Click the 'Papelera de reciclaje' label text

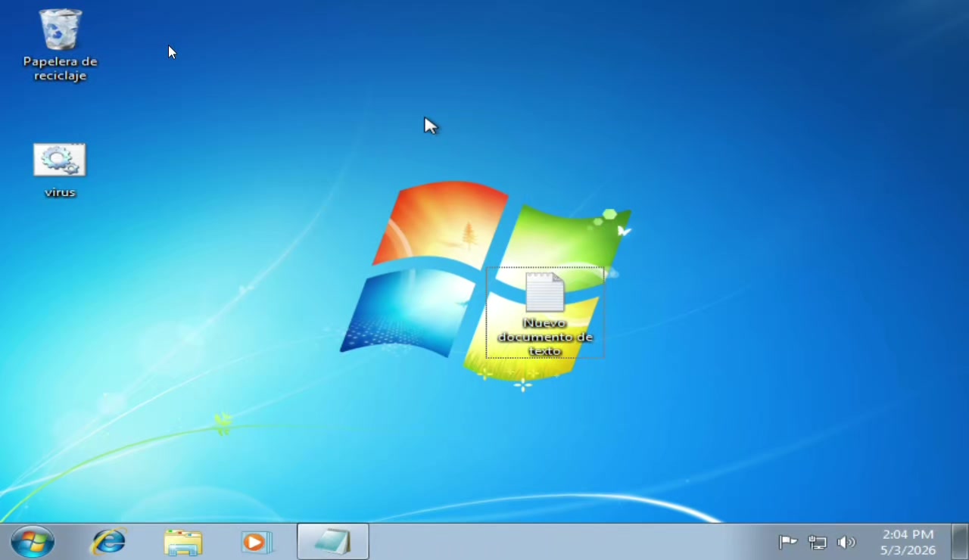coord(61,68)
